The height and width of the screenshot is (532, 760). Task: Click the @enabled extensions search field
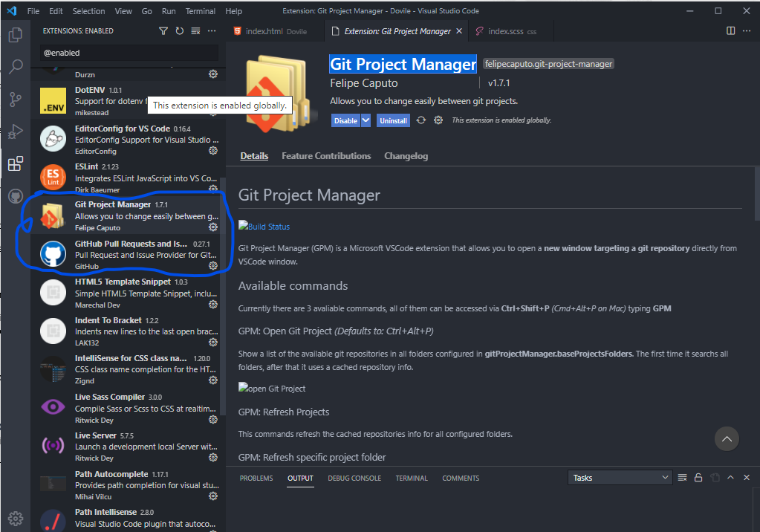(129, 53)
